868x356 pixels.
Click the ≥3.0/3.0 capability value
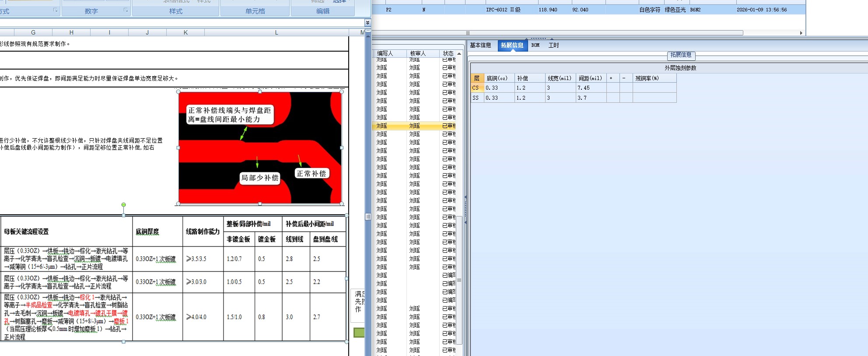tap(196, 282)
